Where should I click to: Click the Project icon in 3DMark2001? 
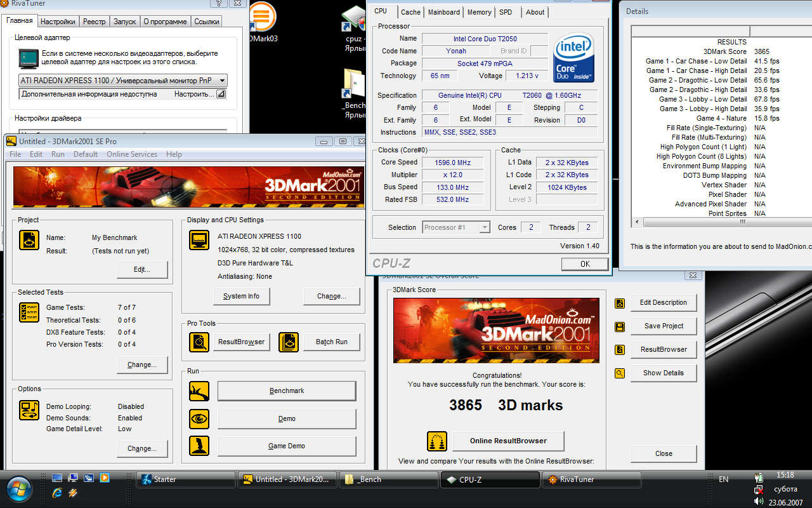pos(29,240)
